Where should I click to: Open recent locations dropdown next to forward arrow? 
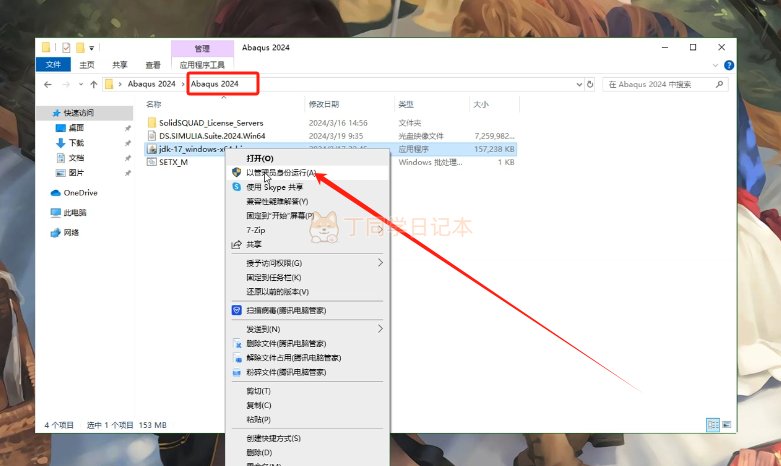[x=80, y=84]
